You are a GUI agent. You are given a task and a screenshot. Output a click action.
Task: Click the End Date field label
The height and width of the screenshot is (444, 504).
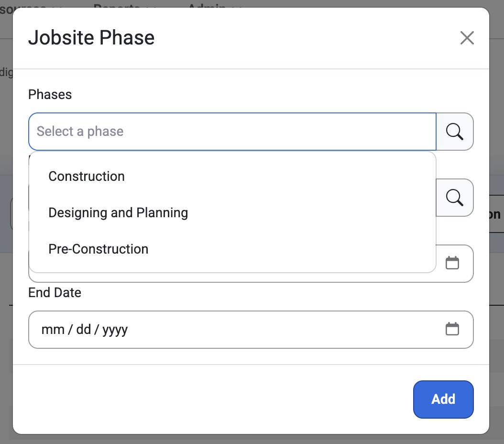point(55,292)
